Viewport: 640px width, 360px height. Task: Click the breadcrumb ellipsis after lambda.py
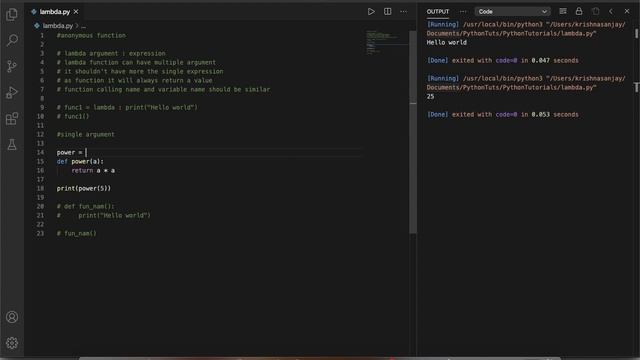click(x=83, y=26)
